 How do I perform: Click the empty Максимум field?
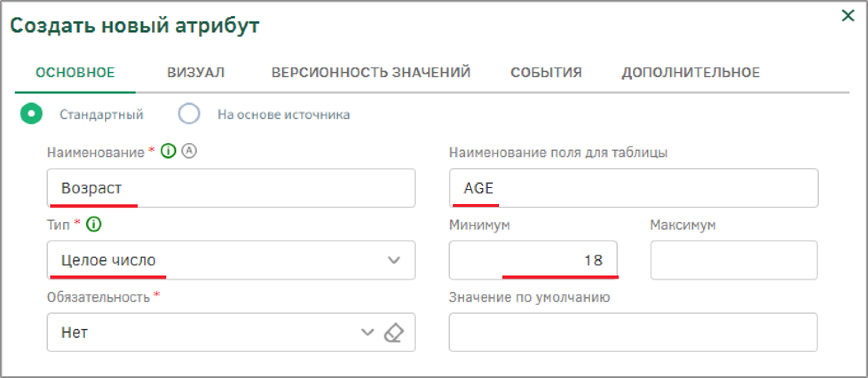734,260
